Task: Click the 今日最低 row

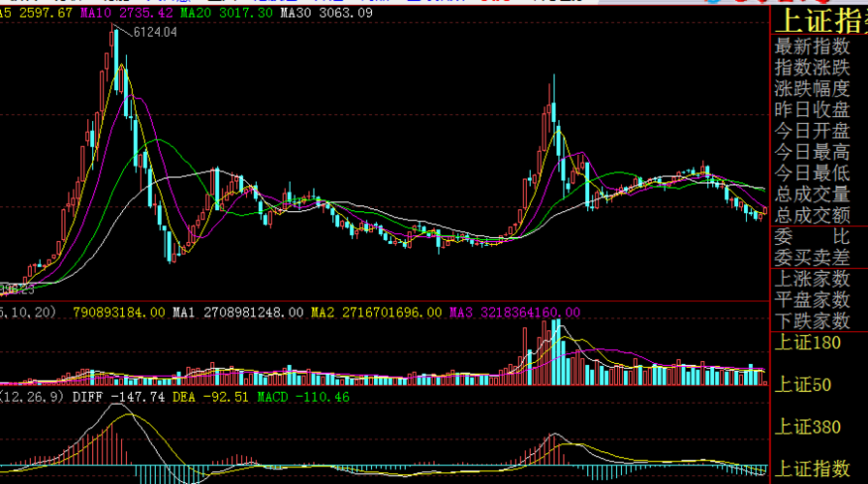Action: click(812, 173)
